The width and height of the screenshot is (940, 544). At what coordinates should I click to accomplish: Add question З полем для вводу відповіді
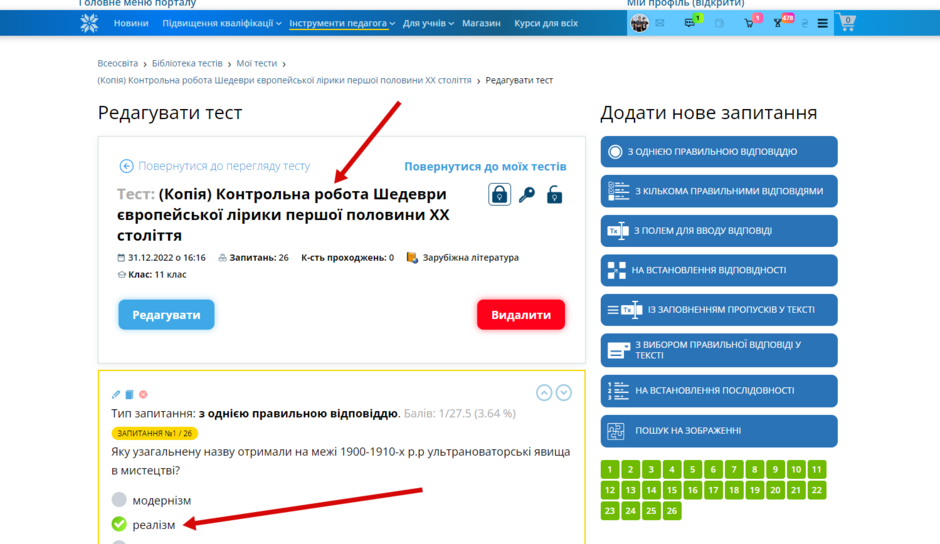tap(719, 231)
